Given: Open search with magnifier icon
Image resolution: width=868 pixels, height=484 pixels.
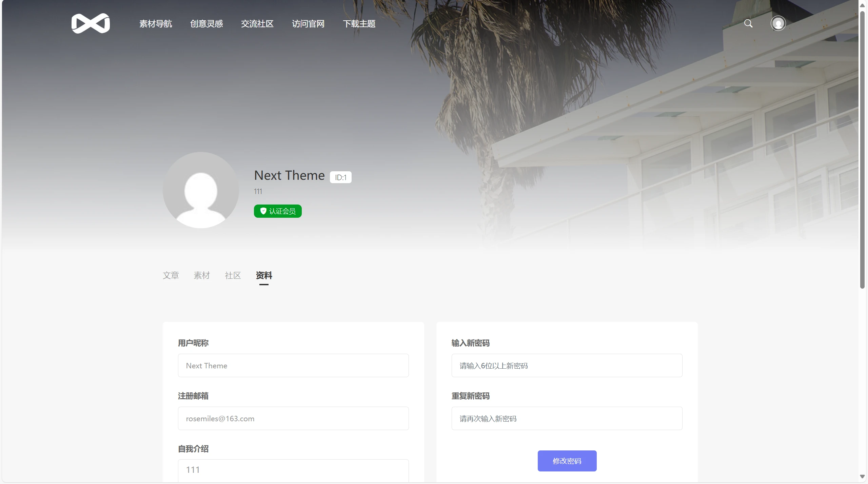Looking at the screenshot, I should [748, 23].
